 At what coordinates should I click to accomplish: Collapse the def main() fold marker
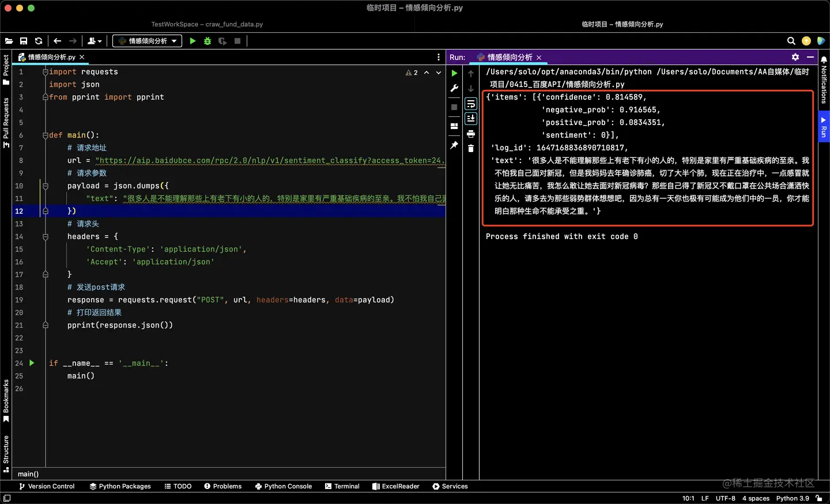(x=45, y=135)
